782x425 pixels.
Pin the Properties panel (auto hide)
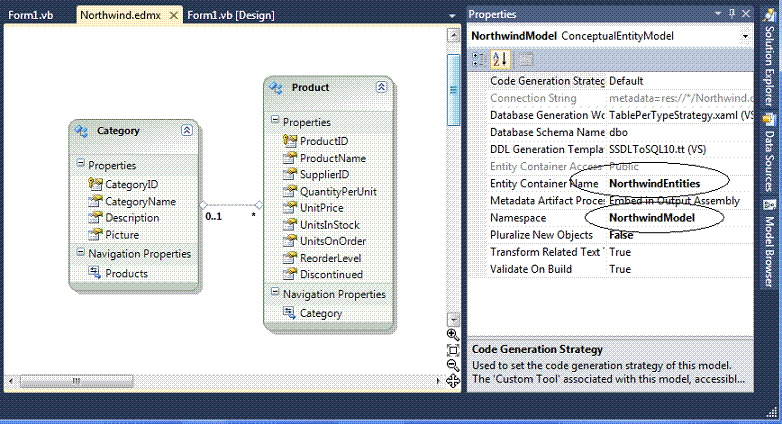tap(732, 13)
